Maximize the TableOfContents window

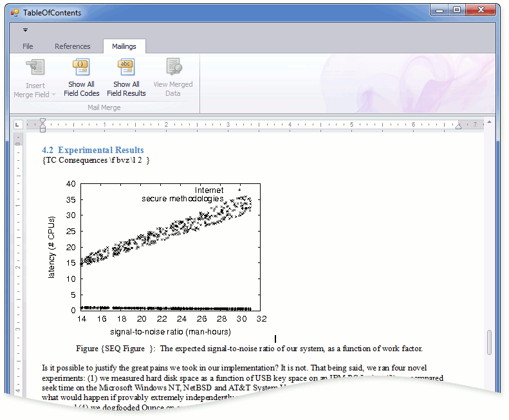pos(457,10)
